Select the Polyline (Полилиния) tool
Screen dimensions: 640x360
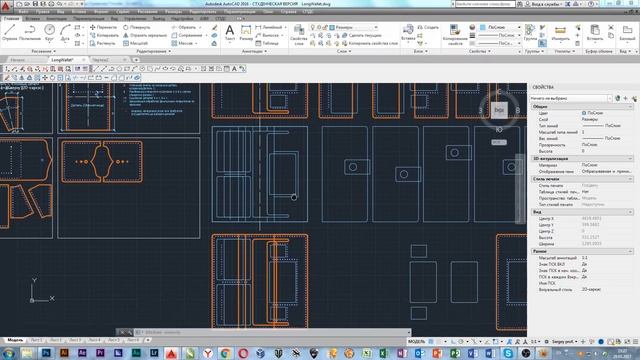tap(29, 32)
